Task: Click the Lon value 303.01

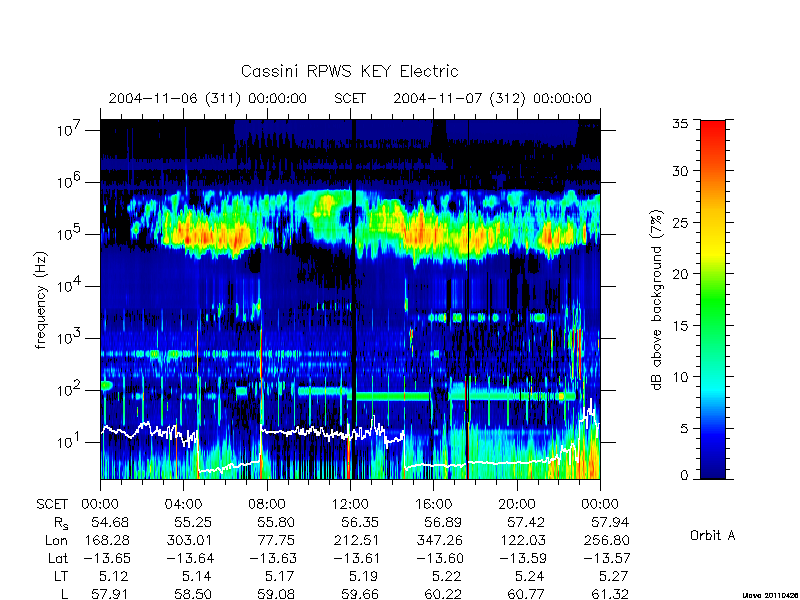Action: click(189, 540)
